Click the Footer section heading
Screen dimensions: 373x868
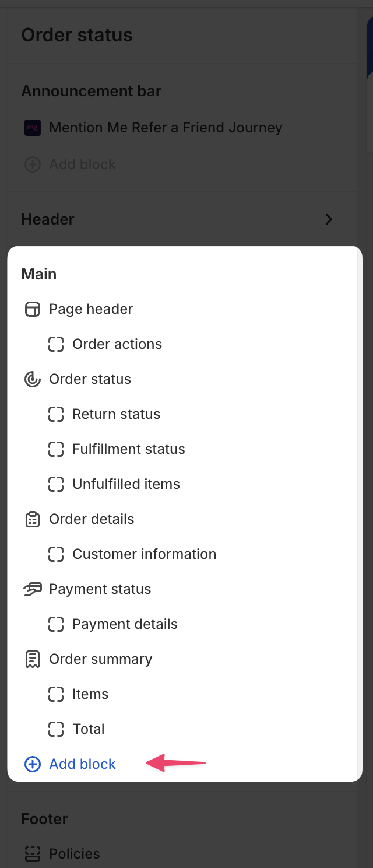point(44,819)
